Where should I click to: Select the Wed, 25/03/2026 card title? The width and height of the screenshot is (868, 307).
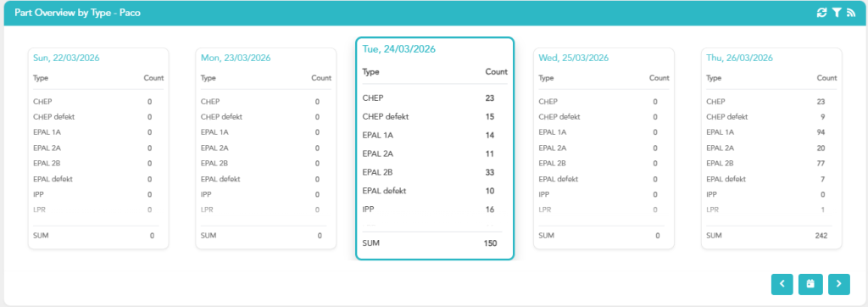pyautogui.click(x=574, y=58)
